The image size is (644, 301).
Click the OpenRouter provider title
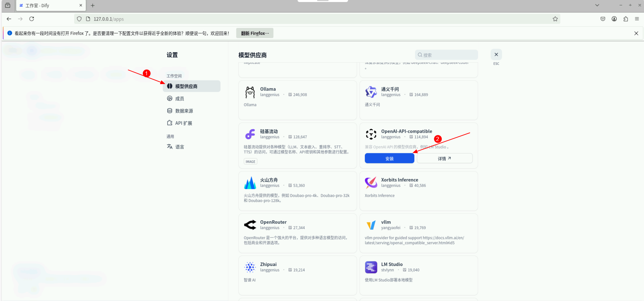(x=273, y=222)
